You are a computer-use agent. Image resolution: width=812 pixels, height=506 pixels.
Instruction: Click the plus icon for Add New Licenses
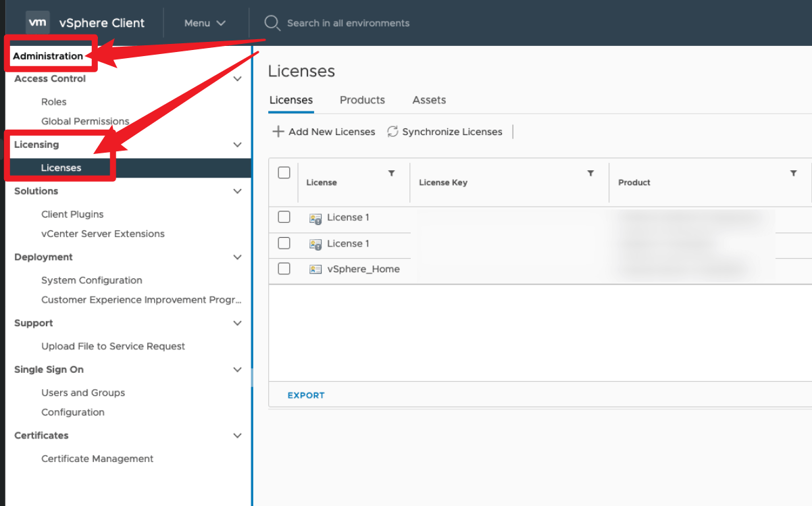(x=278, y=132)
